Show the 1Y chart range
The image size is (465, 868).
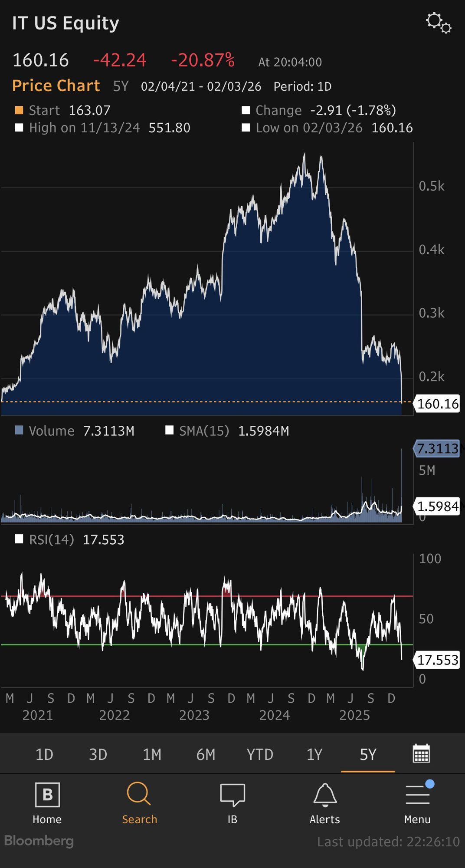tap(314, 754)
